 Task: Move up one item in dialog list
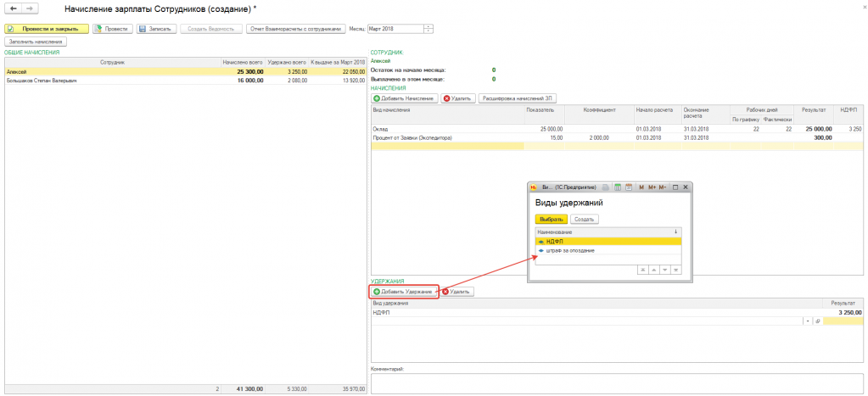tap(654, 270)
